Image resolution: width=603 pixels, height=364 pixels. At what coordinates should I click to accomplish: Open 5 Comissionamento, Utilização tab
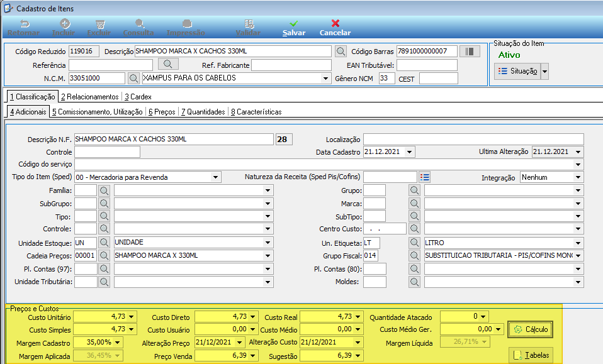click(x=98, y=112)
